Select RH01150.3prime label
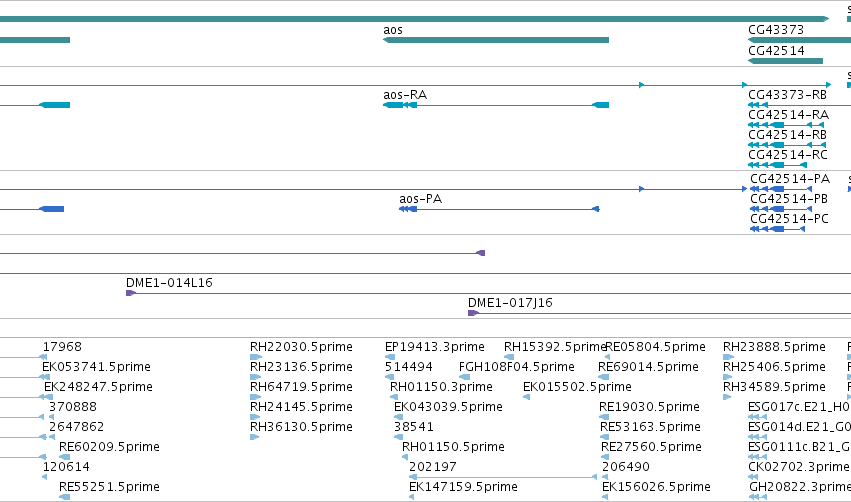This screenshot has width=851, height=502. click(x=441, y=387)
